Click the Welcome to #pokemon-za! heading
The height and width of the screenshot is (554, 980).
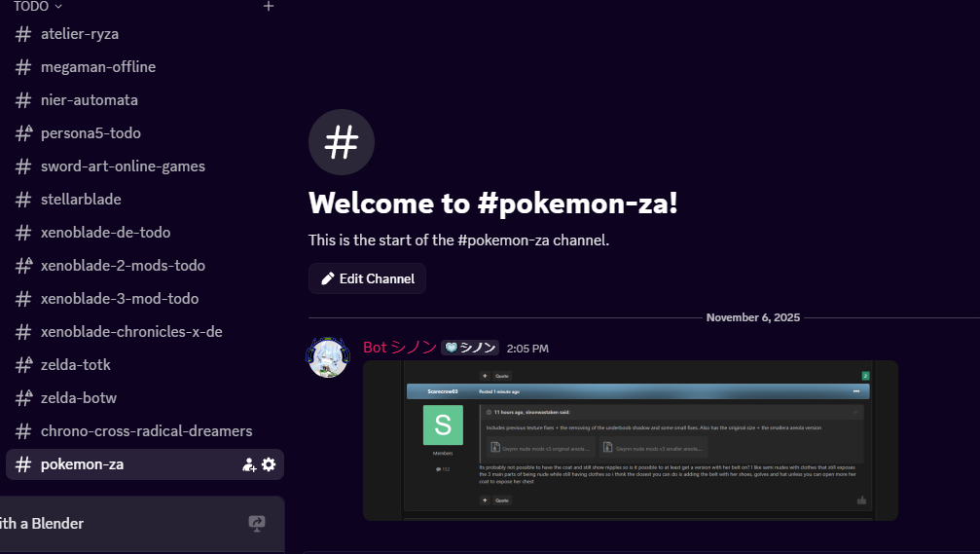(493, 203)
